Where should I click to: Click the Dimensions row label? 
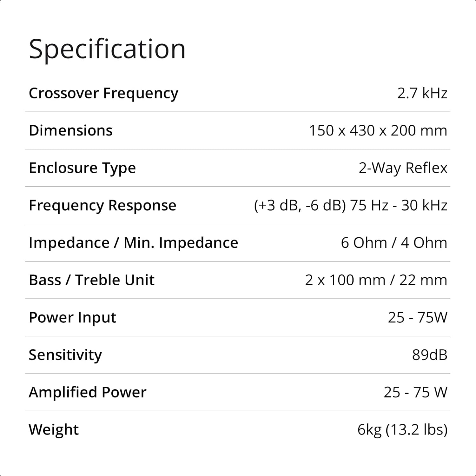(71, 130)
